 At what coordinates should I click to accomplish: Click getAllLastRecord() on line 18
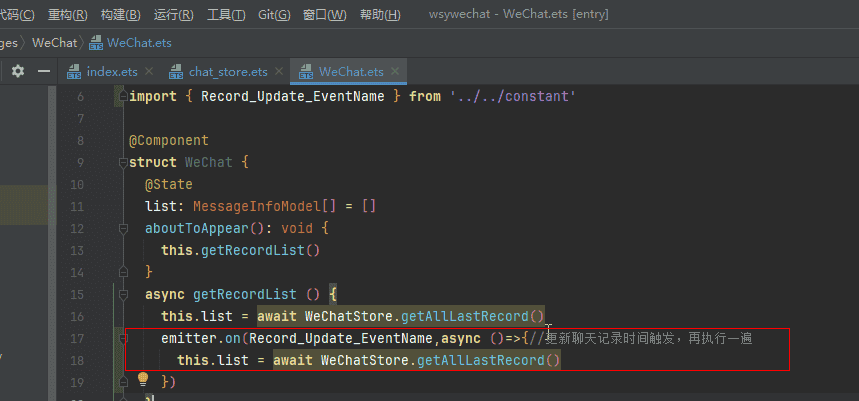(x=489, y=360)
